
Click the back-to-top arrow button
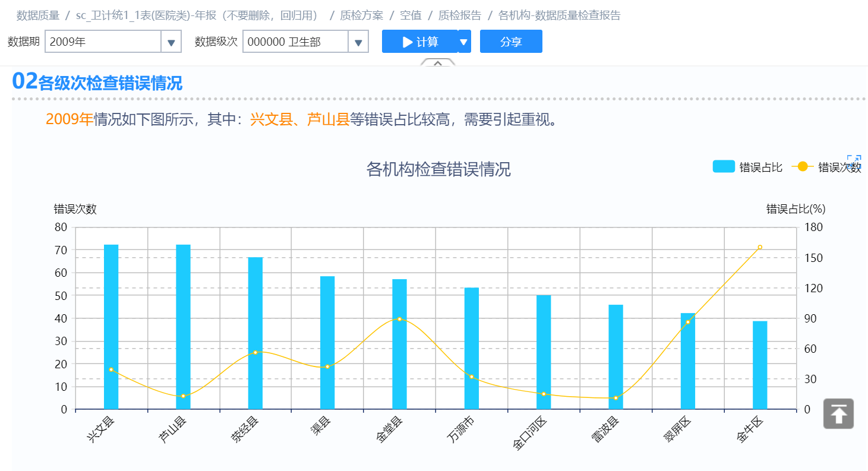click(x=838, y=414)
